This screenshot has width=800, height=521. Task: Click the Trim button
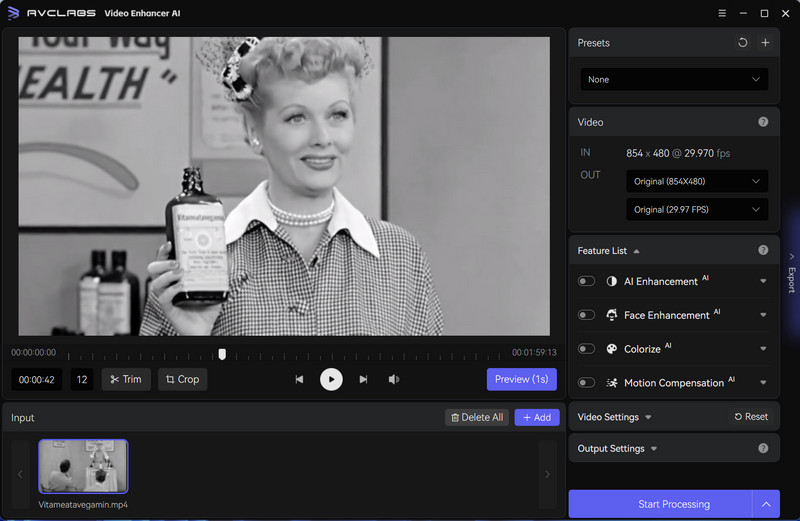(x=126, y=379)
